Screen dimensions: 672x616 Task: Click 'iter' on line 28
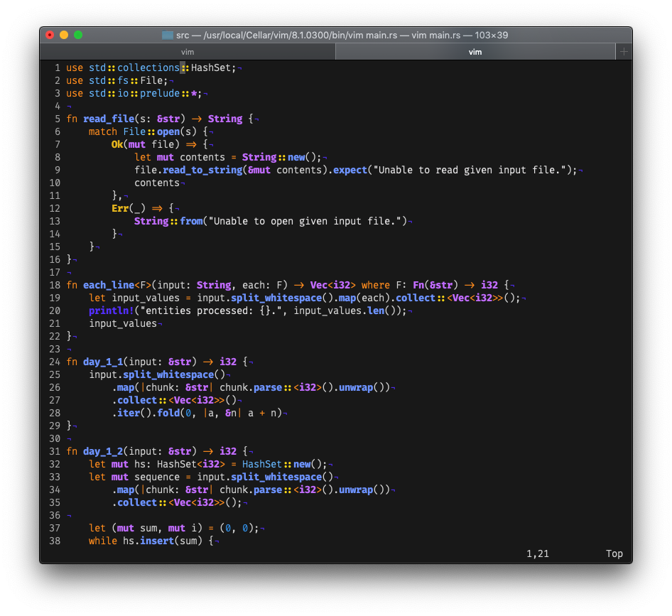click(x=129, y=414)
